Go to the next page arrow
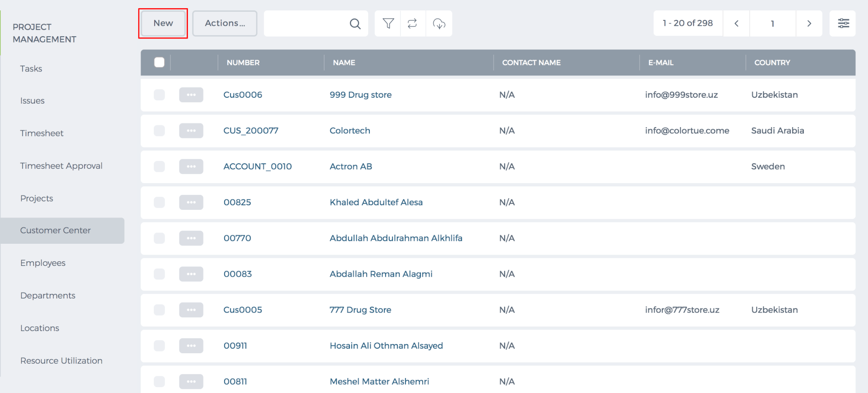This screenshot has width=868, height=393. 809,24
